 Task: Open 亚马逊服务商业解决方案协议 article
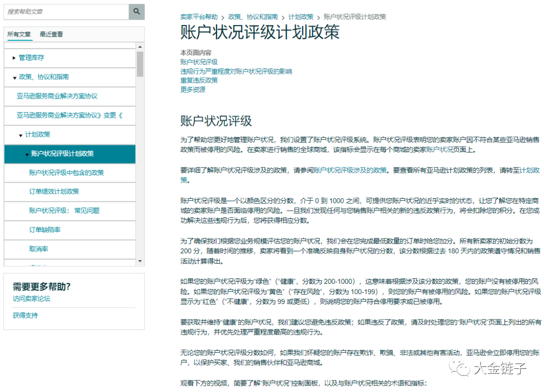coord(57,96)
